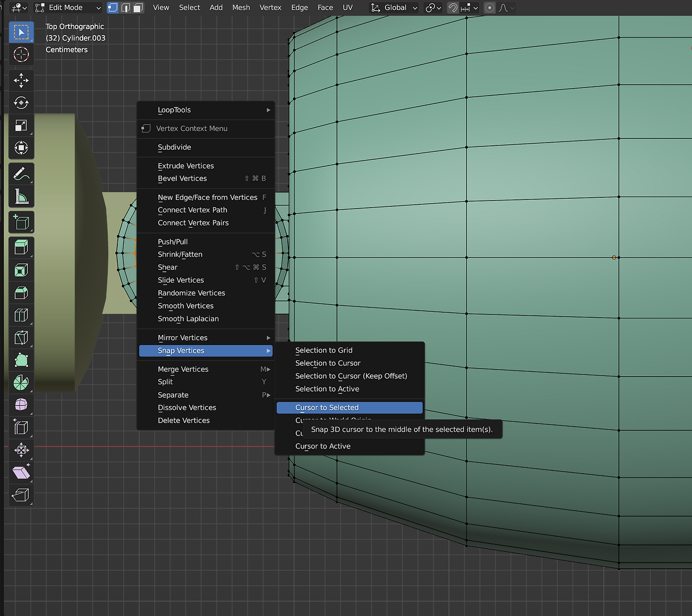Click Subdivide in context menu
The image size is (692, 616).
tap(174, 147)
